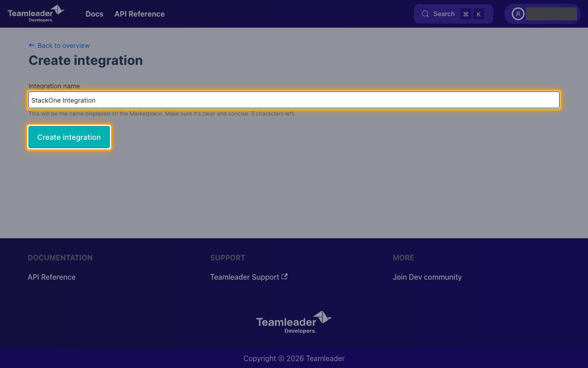This screenshot has width=588, height=368.
Task: Click the Teamleader Developers footer logo
Action: coord(294,322)
